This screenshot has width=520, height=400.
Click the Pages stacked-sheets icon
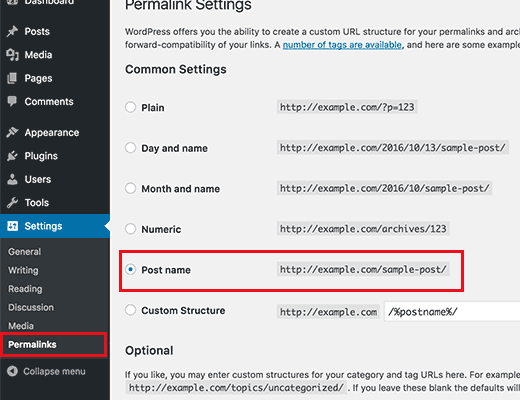click(12, 78)
